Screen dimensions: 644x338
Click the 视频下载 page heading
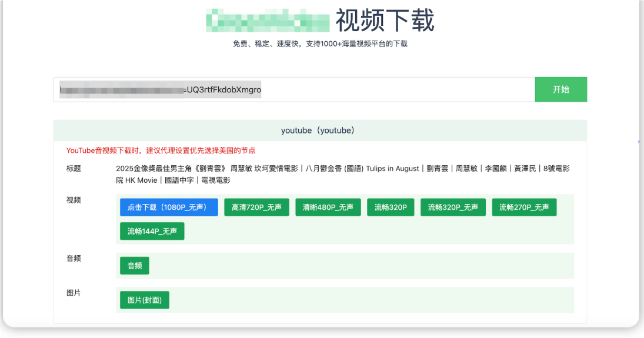[385, 21]
